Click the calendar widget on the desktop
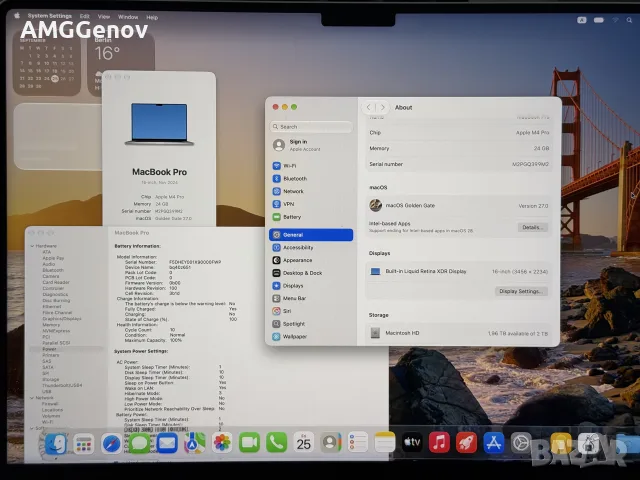This screenshot has width=640, height=480. coord(46,63)
